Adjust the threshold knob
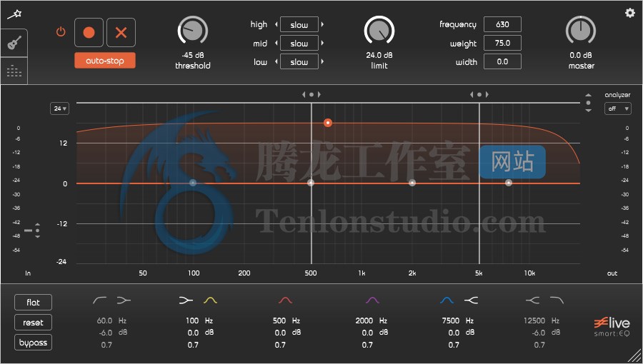This screenshot has height=364, width=643. tap(193, 31)
